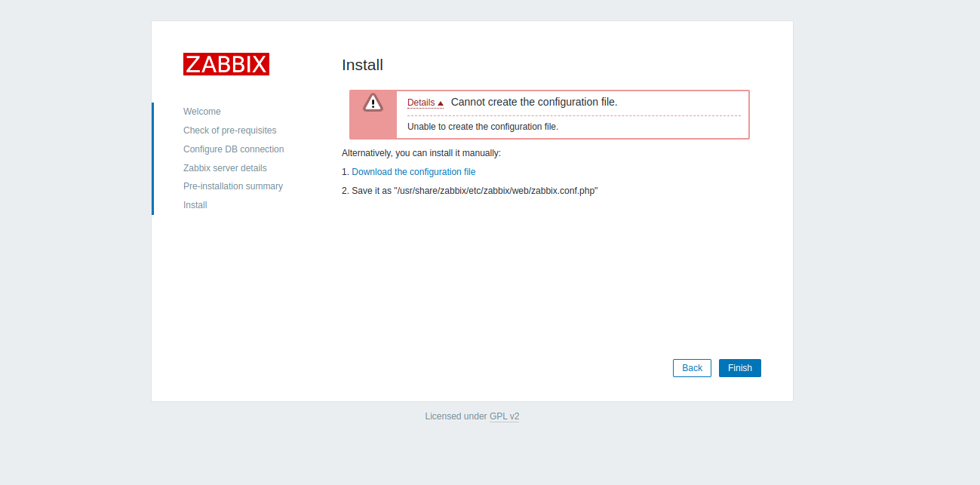Image resolution: width=980 pixels, height=485 pixels.
Task: Select the Zabbix server details step
Action: pyautogui.click(x=225, y=168)
